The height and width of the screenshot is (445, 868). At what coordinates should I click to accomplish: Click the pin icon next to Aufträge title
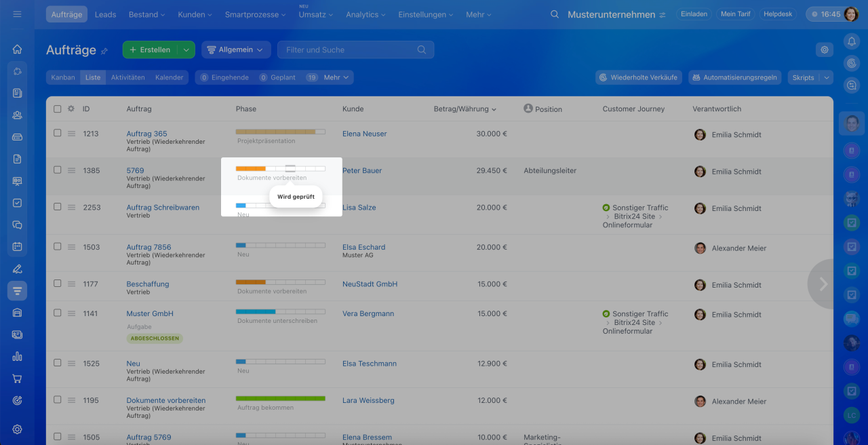pos(104,51)
